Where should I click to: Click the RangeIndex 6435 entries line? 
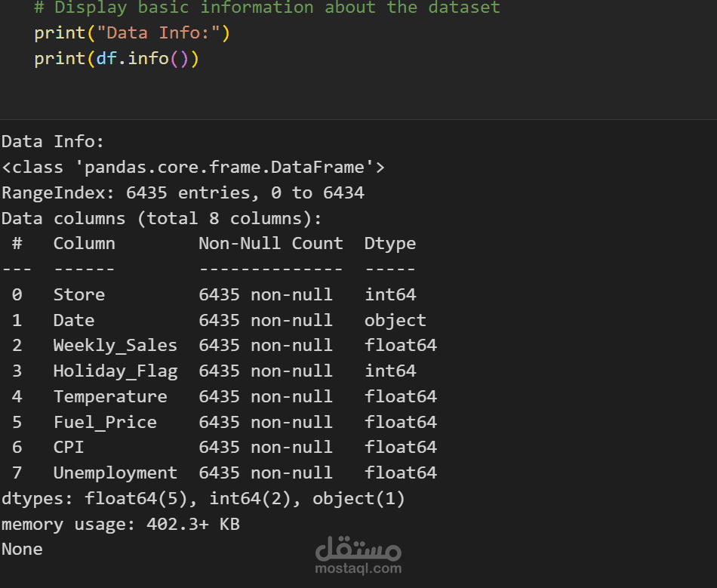(x=183, y=192)
